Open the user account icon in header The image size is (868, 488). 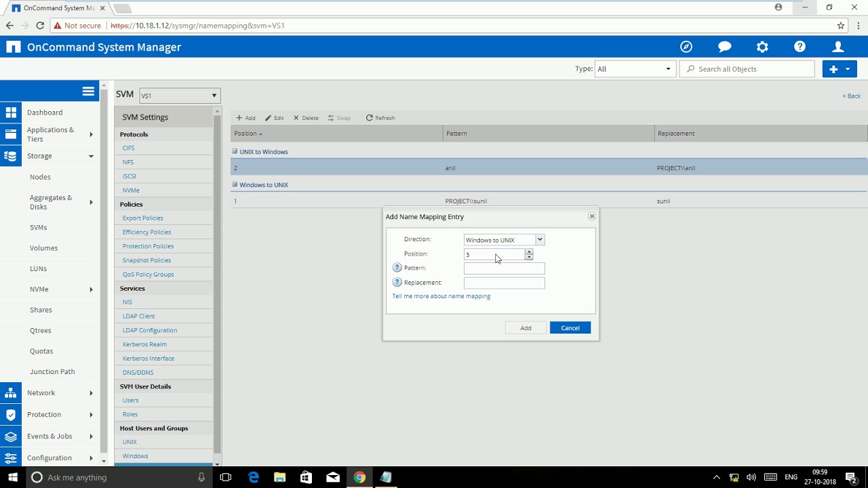click(838, 47)
